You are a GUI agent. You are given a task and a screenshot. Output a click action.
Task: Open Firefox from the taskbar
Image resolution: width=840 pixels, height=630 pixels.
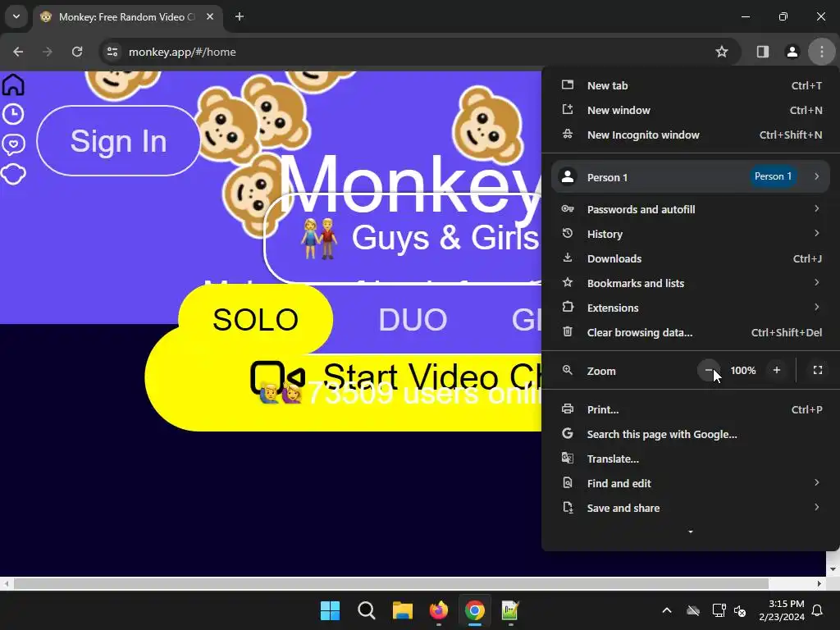(x=439, y=610)
